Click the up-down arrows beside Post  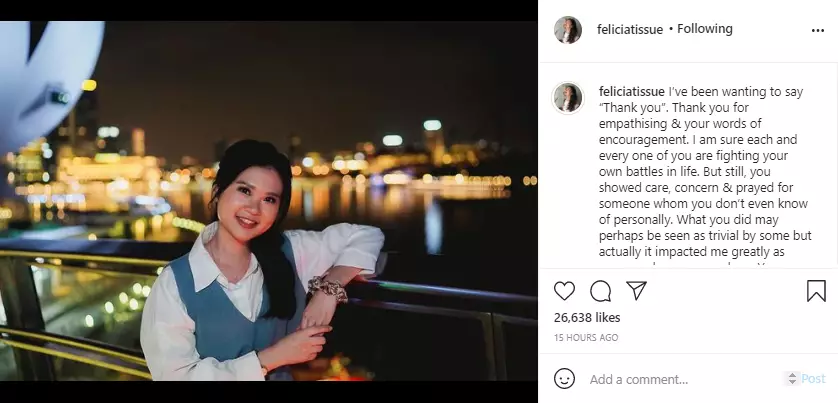coord(792,379)
